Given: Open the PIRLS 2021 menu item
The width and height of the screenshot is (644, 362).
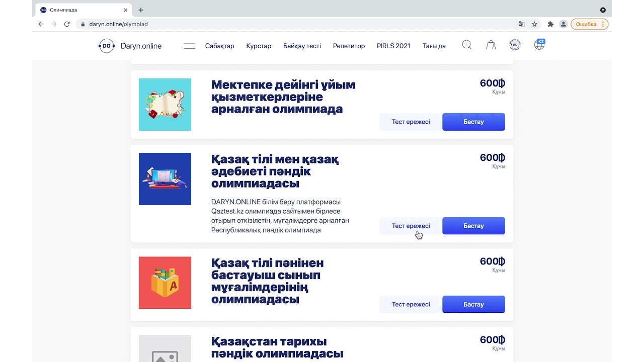Looking at the screenshot, I should coord(393,46).
